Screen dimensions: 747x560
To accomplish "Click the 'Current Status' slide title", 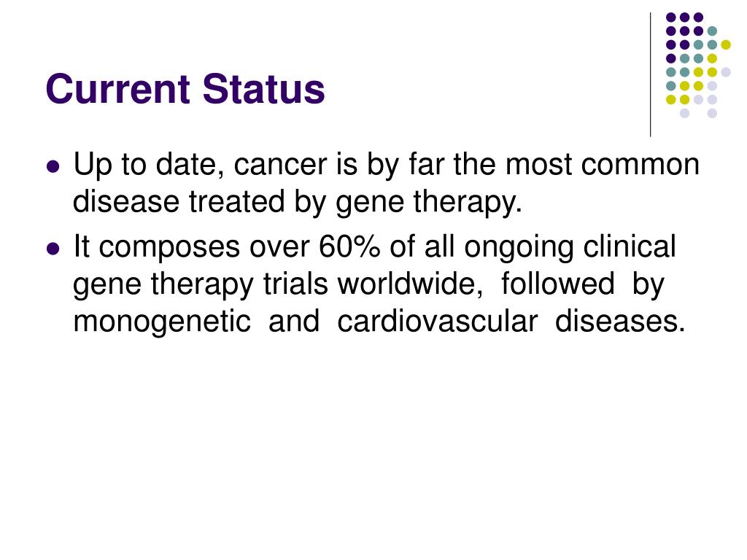I will point(185,89).
